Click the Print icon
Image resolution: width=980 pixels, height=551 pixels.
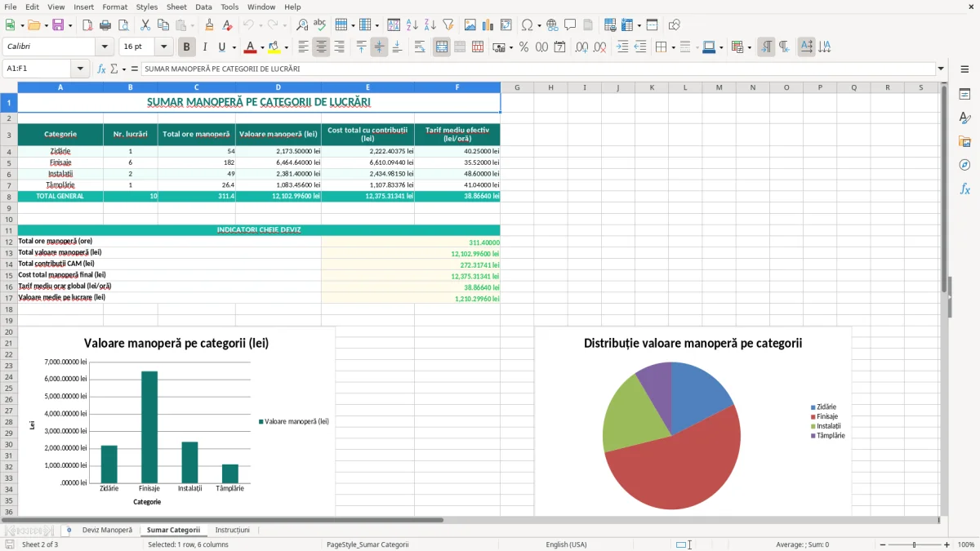click(x=105, y=25)
